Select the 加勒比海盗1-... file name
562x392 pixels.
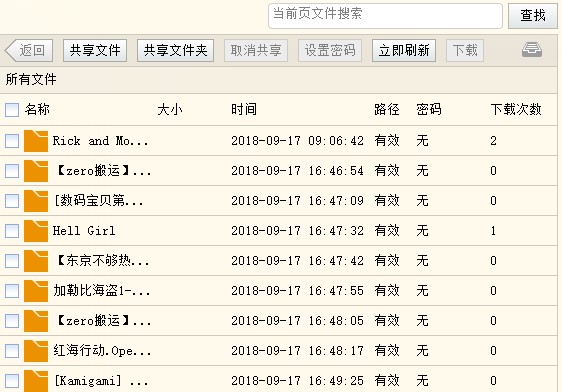pos(102,291)
